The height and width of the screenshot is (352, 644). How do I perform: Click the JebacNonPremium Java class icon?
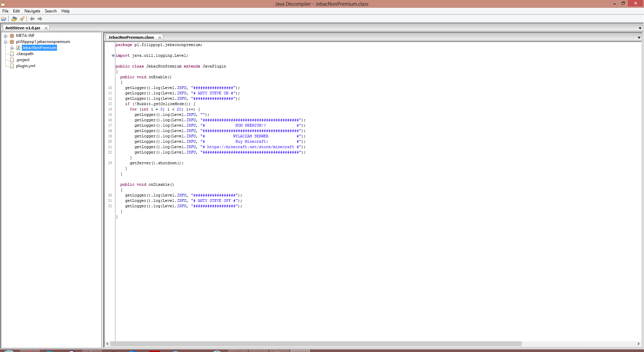point(18,48)
